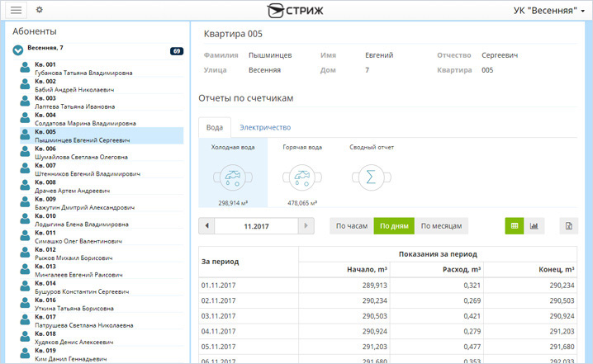The height and width of the screenshot is (364, 593).
Task: Open subscriber Драчев Артем Андреевич
Action: [x=72, y=191]
